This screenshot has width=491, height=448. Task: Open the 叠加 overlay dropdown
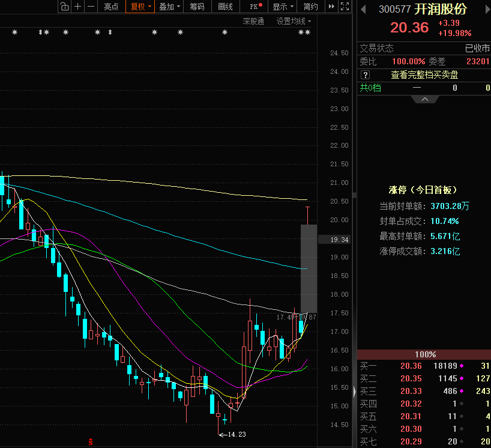(169, 7)
